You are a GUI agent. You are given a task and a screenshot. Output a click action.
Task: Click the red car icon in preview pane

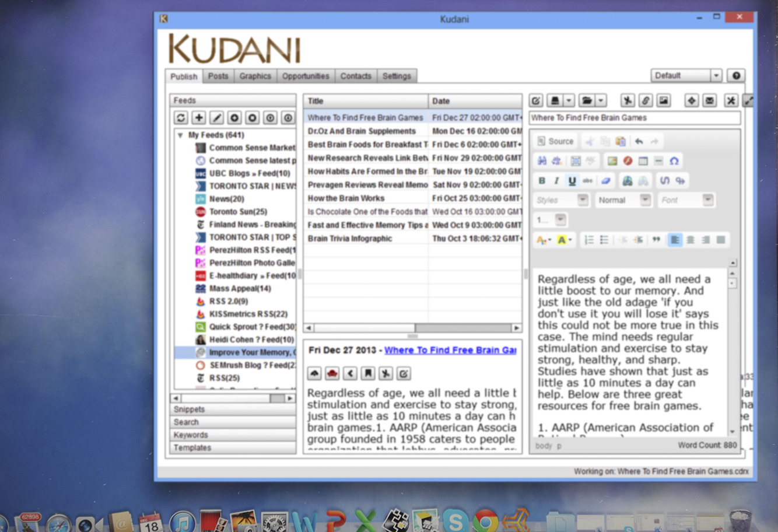[x=332, y=373]
